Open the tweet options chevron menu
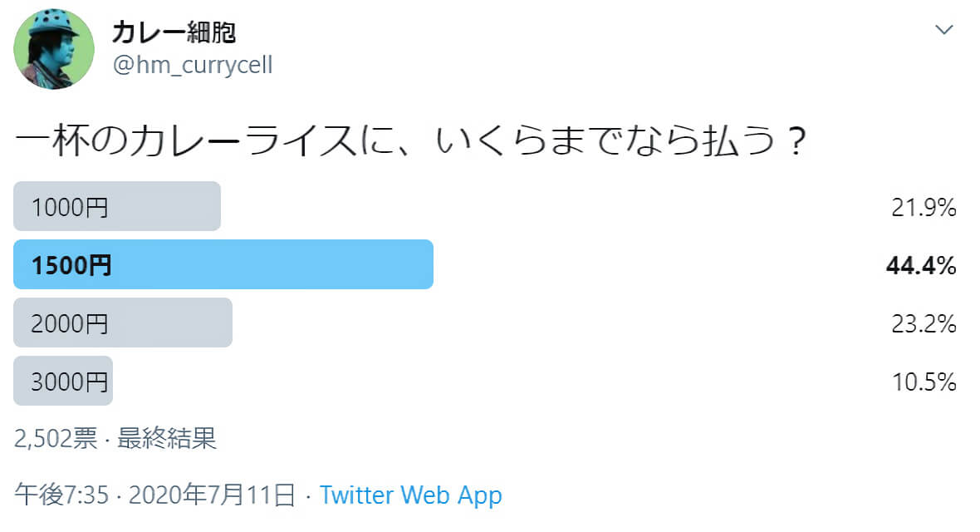The width and height of the screenshot is (980, 532). tap(943, 29)
